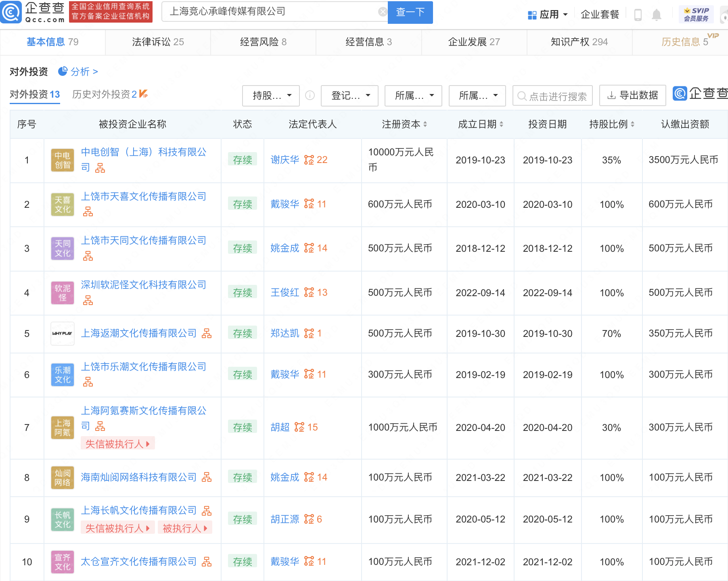Click 导出数据 export button
Viewport: 728px width, 581px height.
tap(632, 96)
